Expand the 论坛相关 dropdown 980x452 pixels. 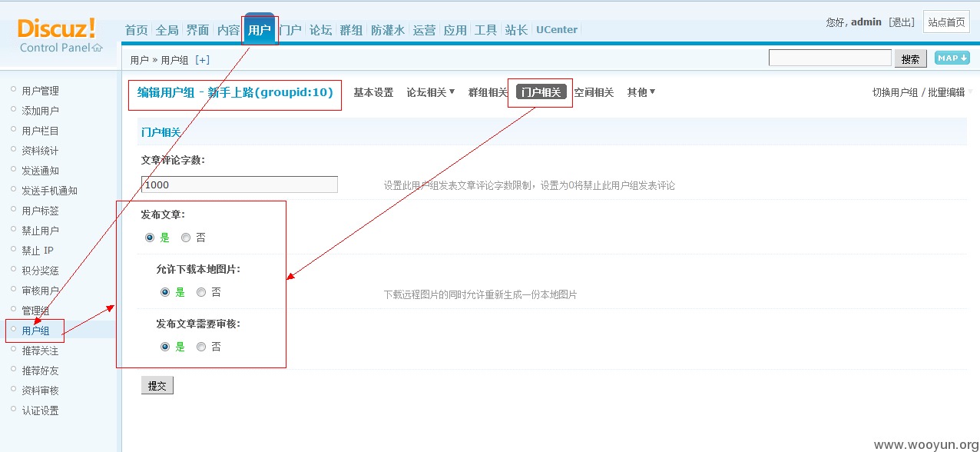coord(431,92)
